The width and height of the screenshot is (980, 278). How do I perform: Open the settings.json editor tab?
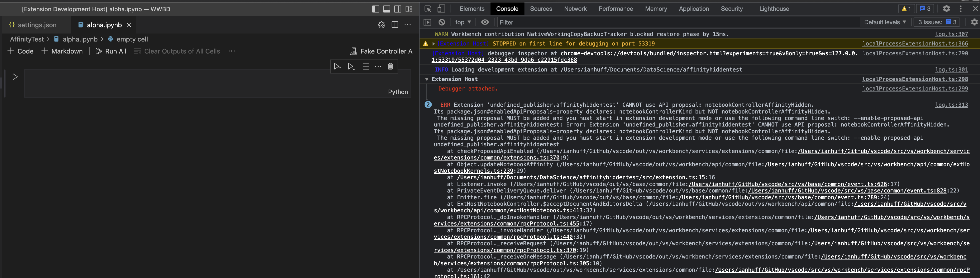pyautogui.click(x=37, y=25)
